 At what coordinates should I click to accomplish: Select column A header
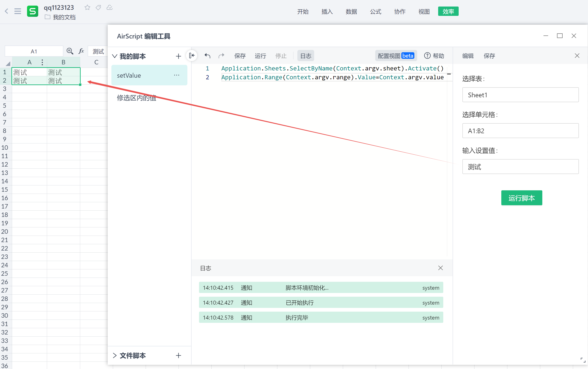click(x=29, y=63)
